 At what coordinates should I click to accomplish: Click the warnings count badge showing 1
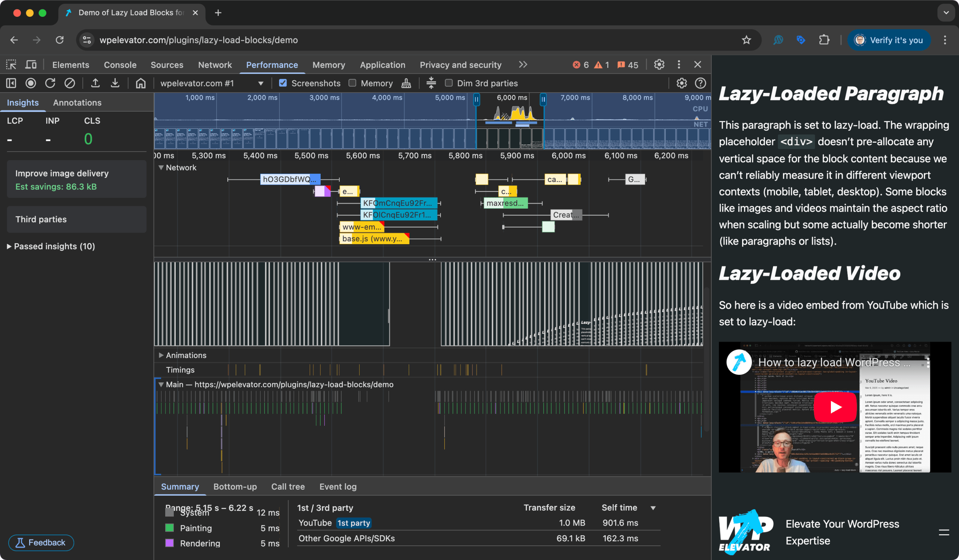pyautogui.click(x=602, y=65)
